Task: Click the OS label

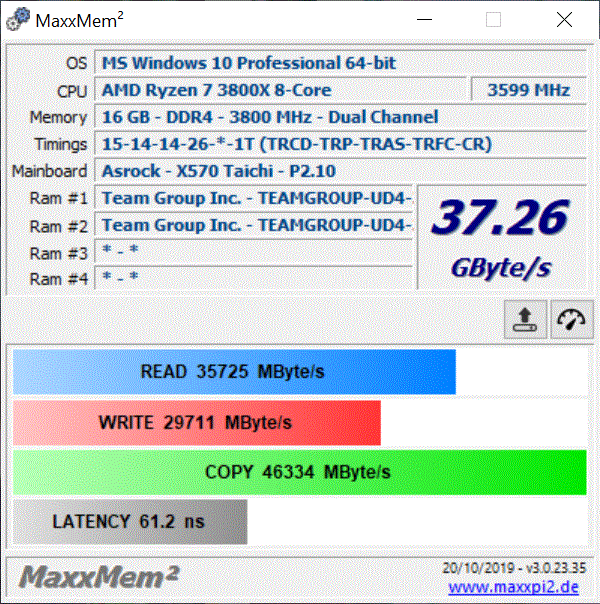Action: 76,63
